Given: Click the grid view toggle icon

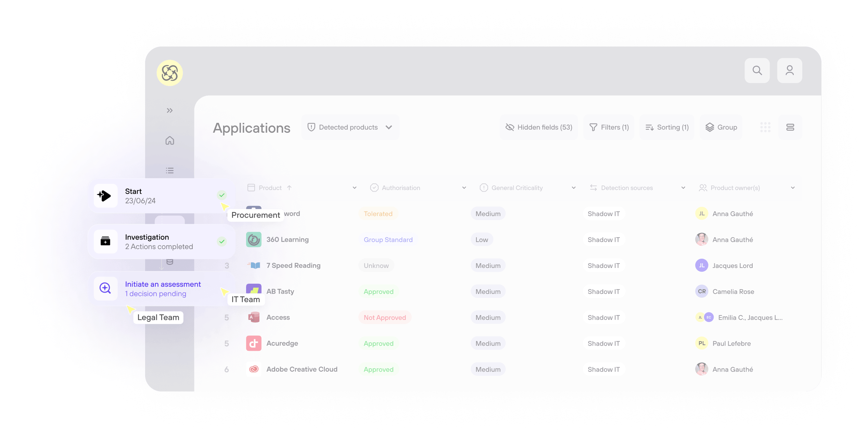Looking at the screenshot, I should (765, 127).
